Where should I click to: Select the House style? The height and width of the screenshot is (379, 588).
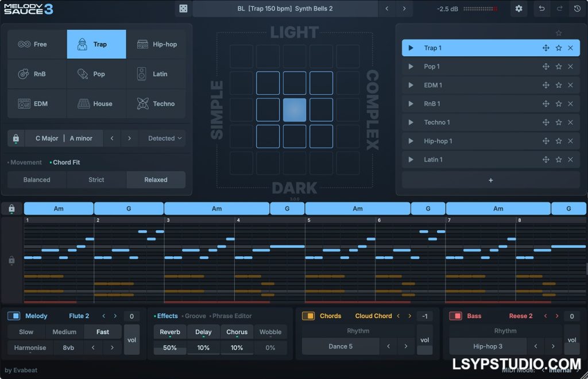(96, 104)
